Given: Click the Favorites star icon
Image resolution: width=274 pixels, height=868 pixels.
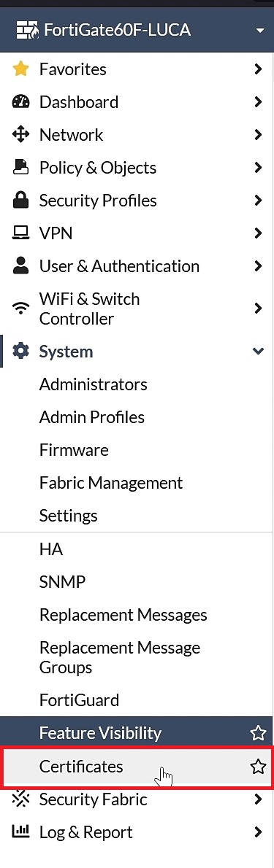Looking at the screenshot, I should click(x=20, y=69).
